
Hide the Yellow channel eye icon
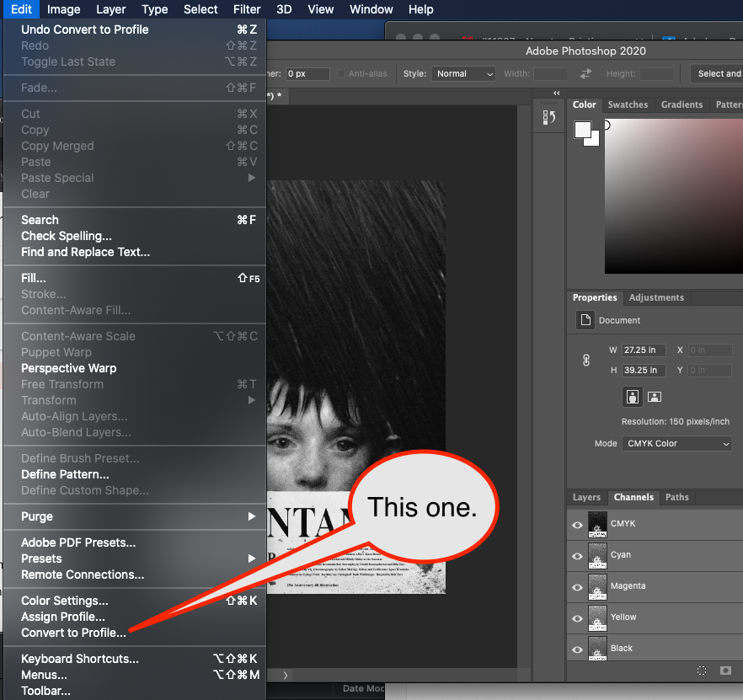[578, 617]
